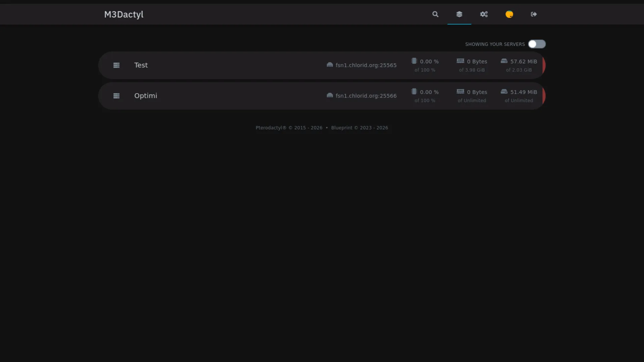This screenshot has height=362, width=644.
Task: Click address fsn1.chlorid.org:25566
Action: coord(366,96)
